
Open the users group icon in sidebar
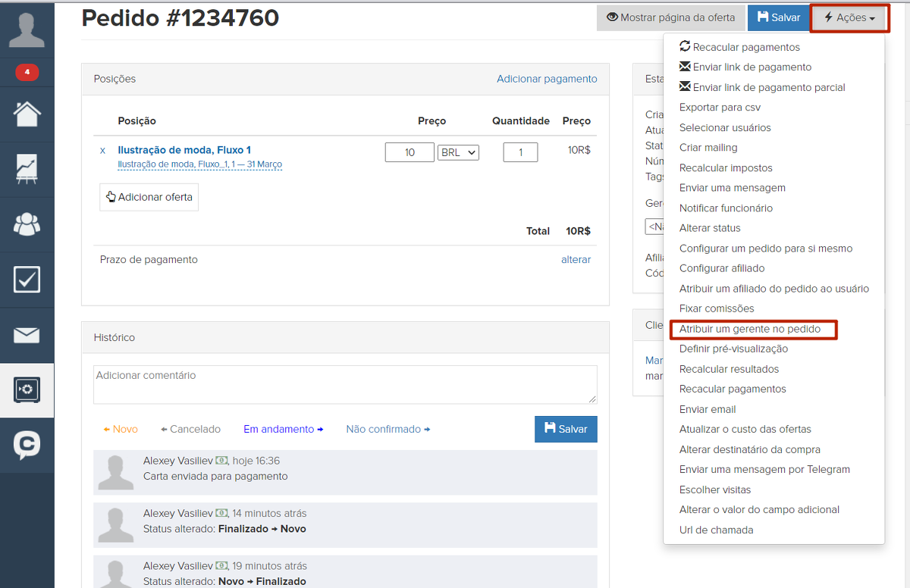point(27,224)
